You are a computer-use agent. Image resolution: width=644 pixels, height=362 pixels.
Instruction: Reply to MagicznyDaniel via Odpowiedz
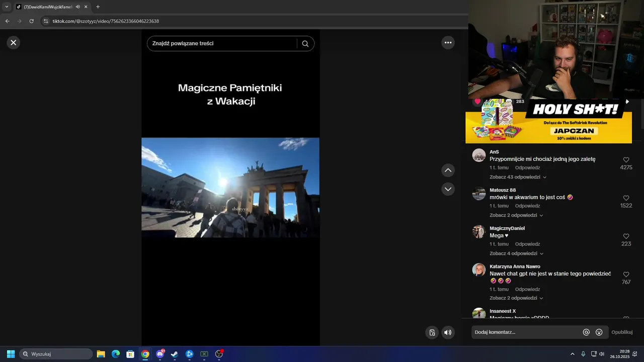[527, 244]
